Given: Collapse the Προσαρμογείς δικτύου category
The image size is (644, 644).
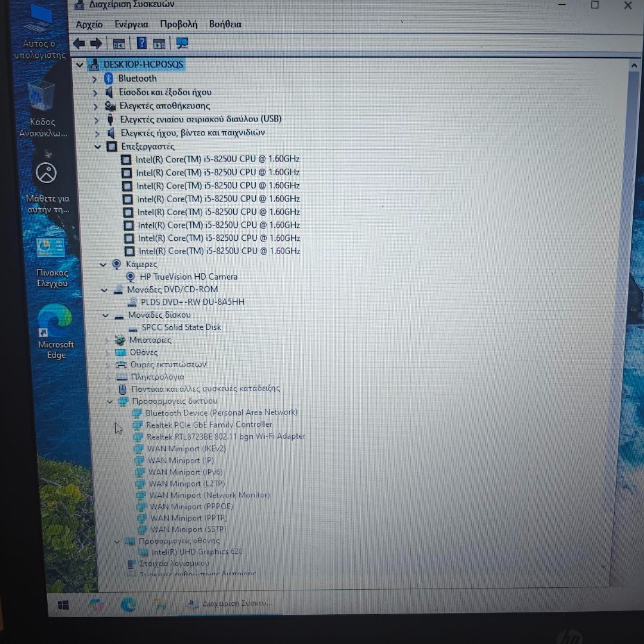Looking at the screenshot, I should (110, 402).
